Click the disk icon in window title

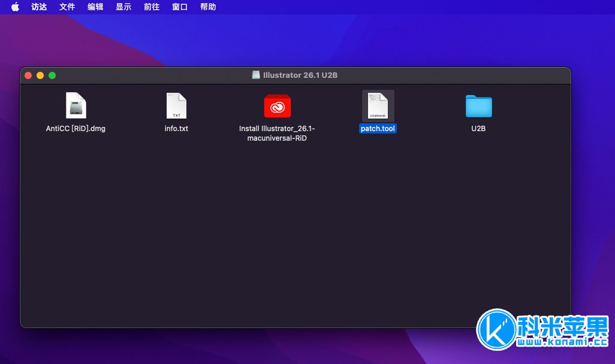click(256, 75)
